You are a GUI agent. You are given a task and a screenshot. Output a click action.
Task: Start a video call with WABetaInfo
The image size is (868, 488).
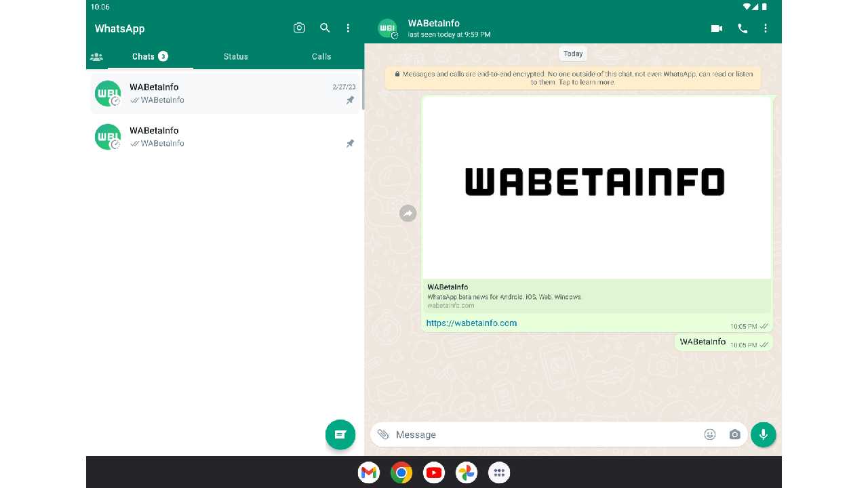[x=717, y=28]
